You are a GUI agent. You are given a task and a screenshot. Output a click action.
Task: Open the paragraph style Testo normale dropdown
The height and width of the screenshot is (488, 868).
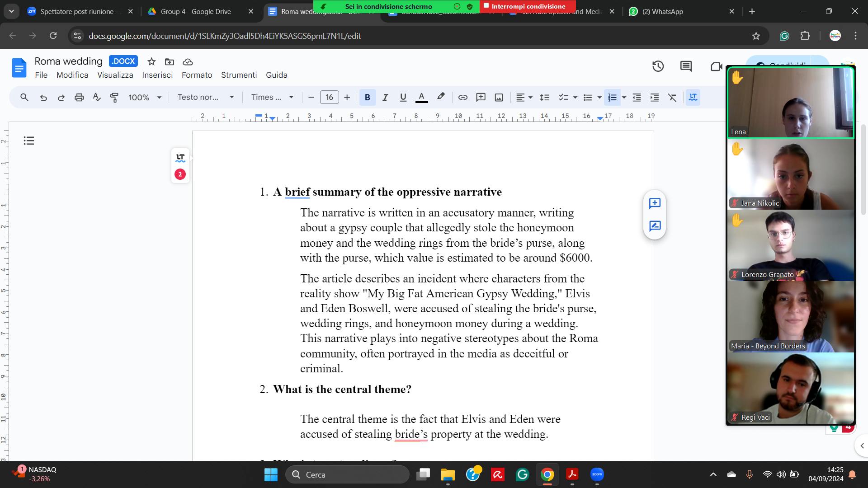(x=206, y=97)
